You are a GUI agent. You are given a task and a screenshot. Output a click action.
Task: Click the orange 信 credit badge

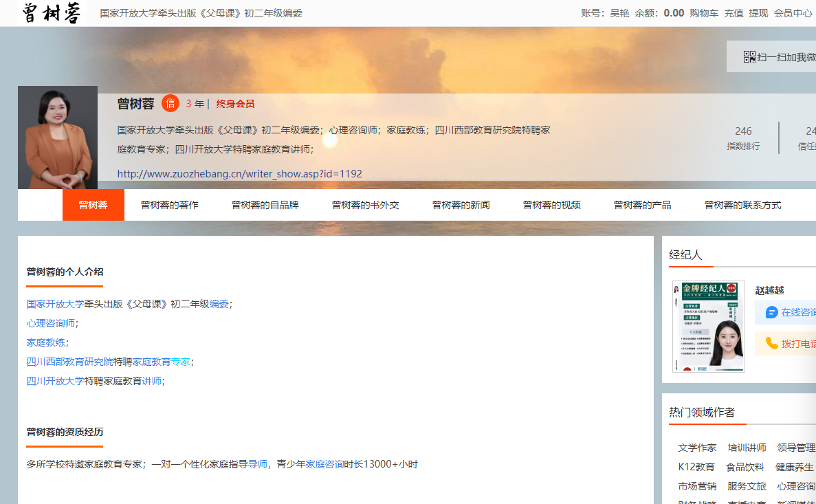coord(170,104)
